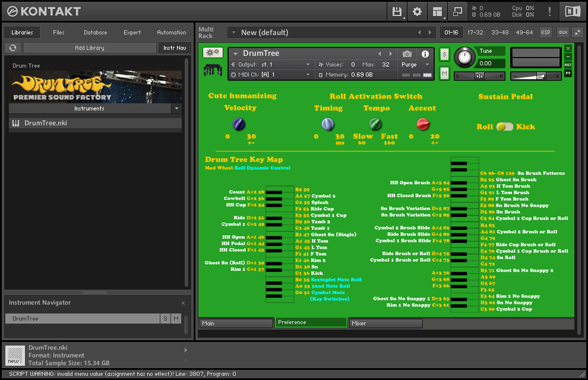Select rack page 49-64

[x=524, y=33]
